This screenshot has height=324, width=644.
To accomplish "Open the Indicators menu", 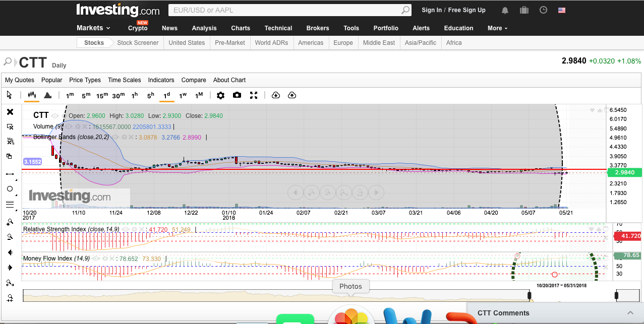I will [x=161, y=80].
